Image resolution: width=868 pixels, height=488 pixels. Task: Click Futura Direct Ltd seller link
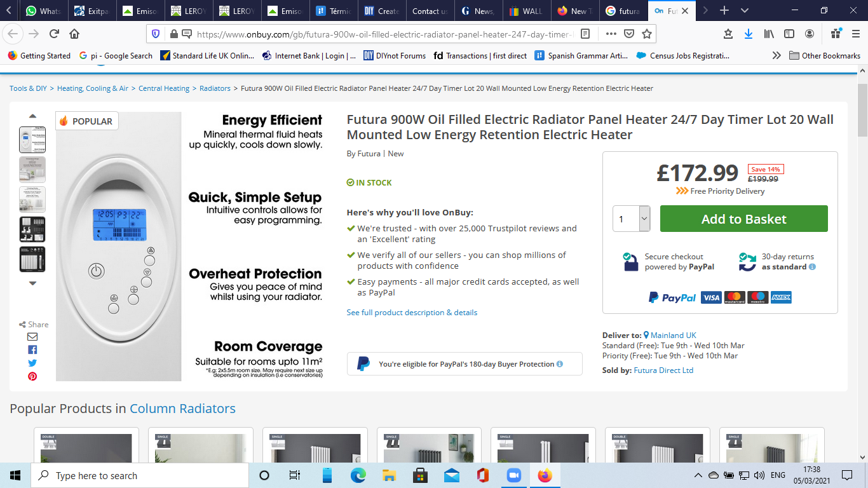click(x=663, y=370)
